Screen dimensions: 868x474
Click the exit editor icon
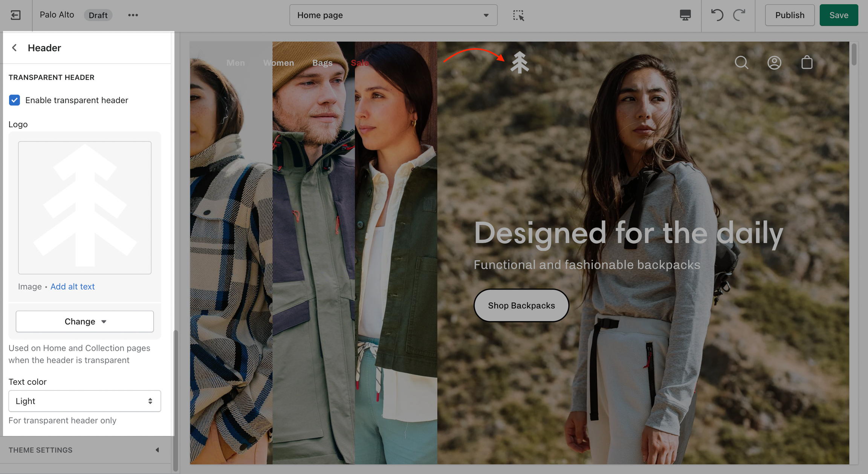click(15, 15)
